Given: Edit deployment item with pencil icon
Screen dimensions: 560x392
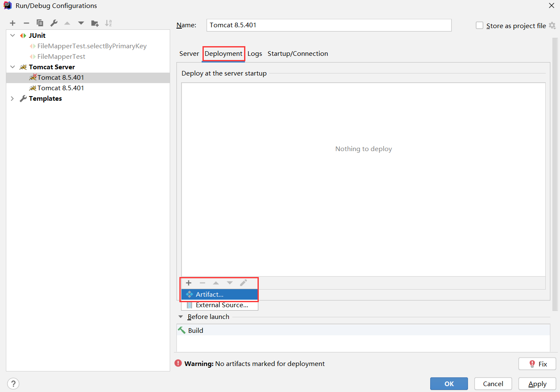Looking at the screenshot, I should 243,283.
